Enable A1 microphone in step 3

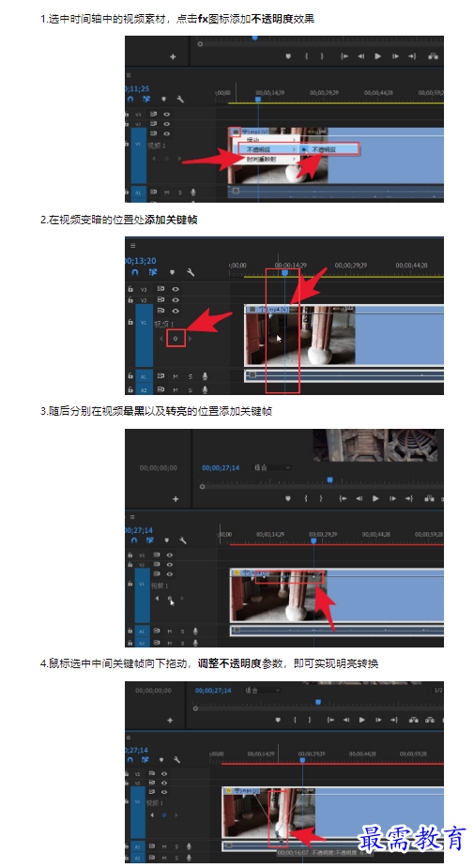[195, 632]
